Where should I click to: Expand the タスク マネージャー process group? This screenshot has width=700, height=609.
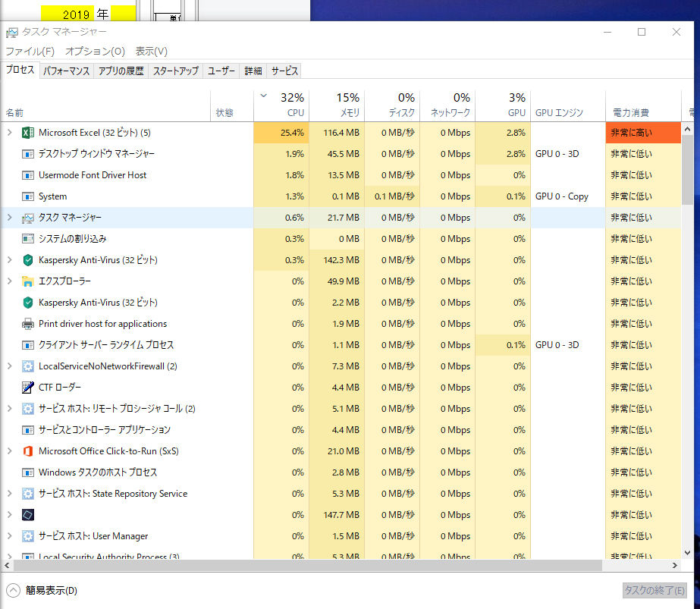tap(9, 218)
